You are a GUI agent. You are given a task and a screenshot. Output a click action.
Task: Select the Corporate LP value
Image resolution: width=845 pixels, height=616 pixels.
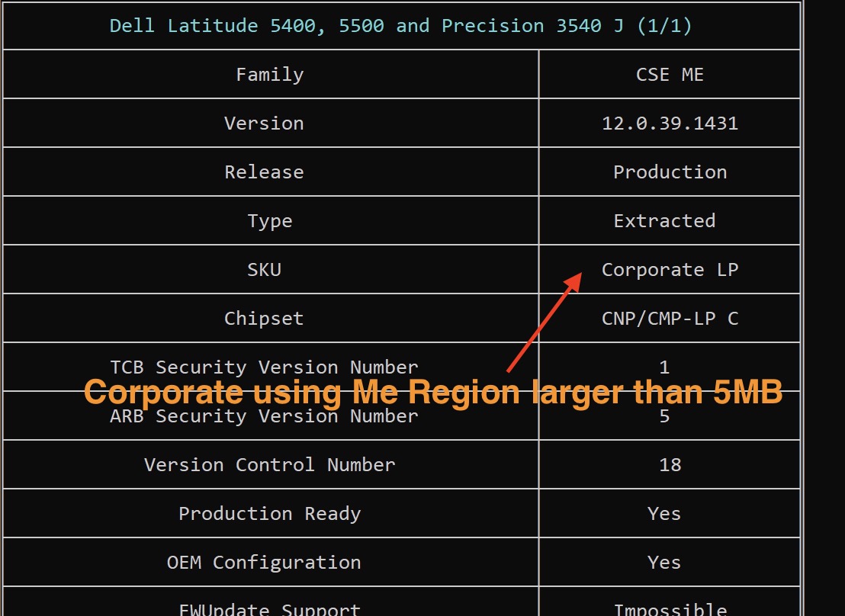tap(670, 269)
